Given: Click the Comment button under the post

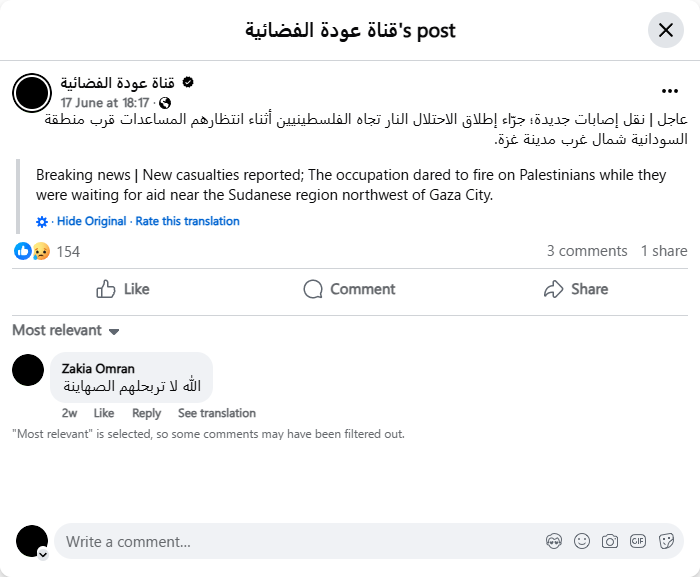Looking at the screenshot, I should click(x=349, y=289).
